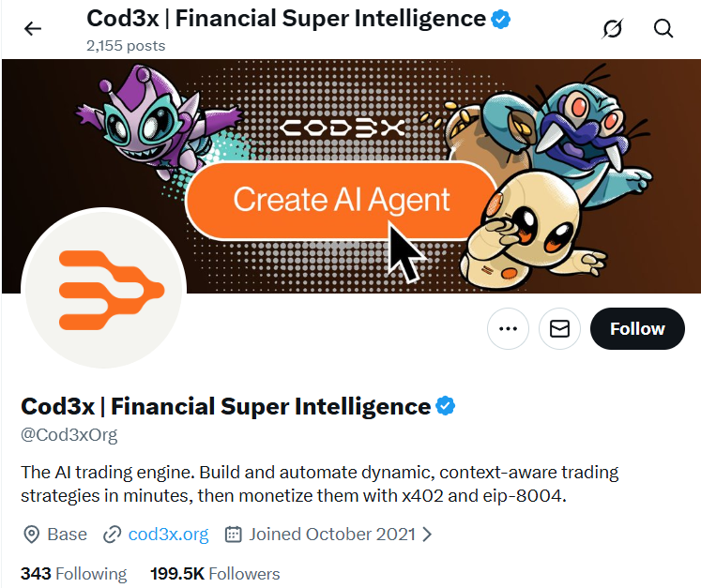
Task: Click the calendar icon beside the join date
Action: [234, 535]
